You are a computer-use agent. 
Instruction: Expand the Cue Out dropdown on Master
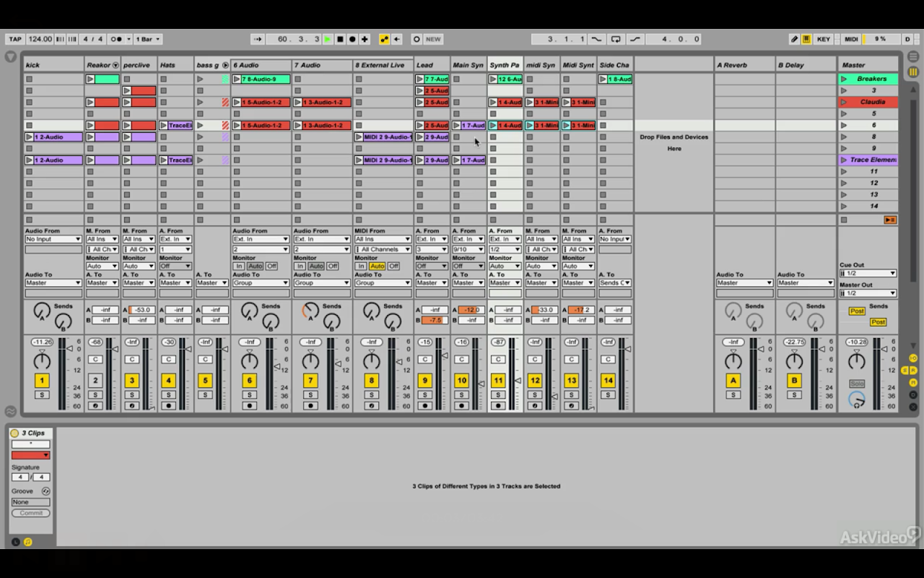868,273
